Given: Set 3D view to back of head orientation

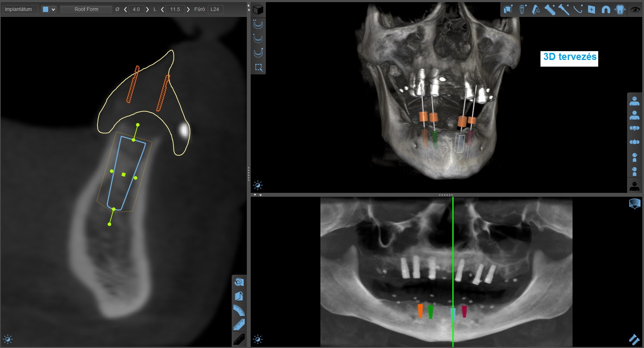Looking at the screenshot, I should [x=634, y=115].
